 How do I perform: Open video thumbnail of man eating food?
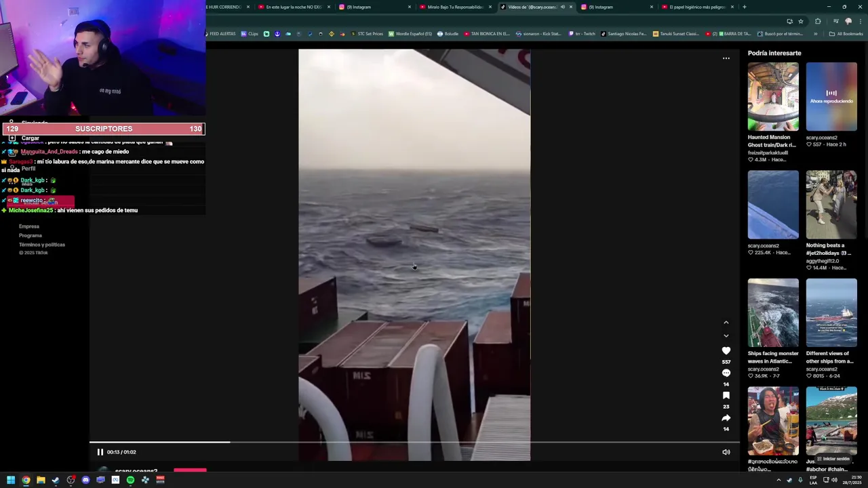[773, 421]
